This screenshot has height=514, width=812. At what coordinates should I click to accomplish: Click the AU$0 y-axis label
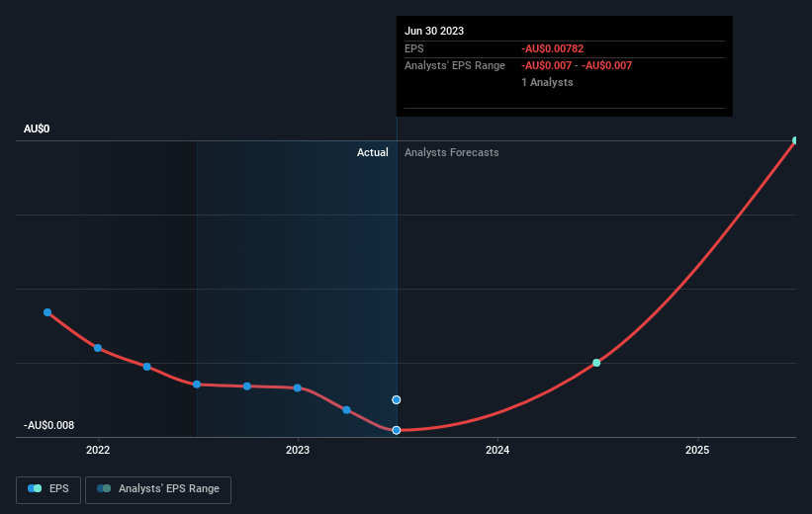click(x=37, y=128)
